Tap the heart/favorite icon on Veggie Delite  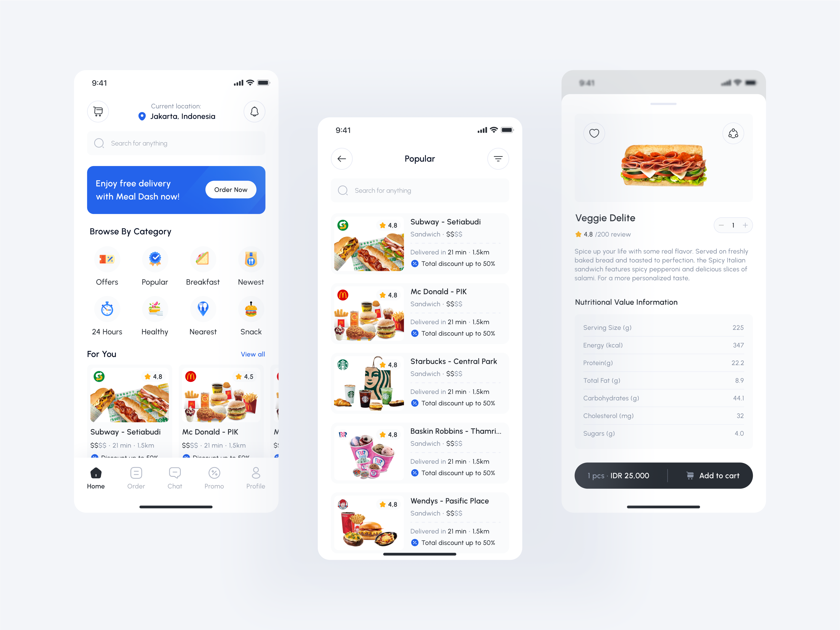pos(594,132)
